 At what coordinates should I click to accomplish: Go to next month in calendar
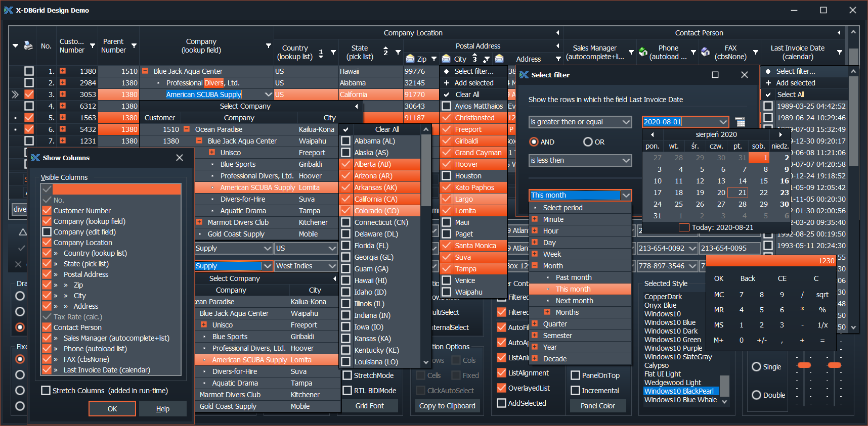pos(780,134)
